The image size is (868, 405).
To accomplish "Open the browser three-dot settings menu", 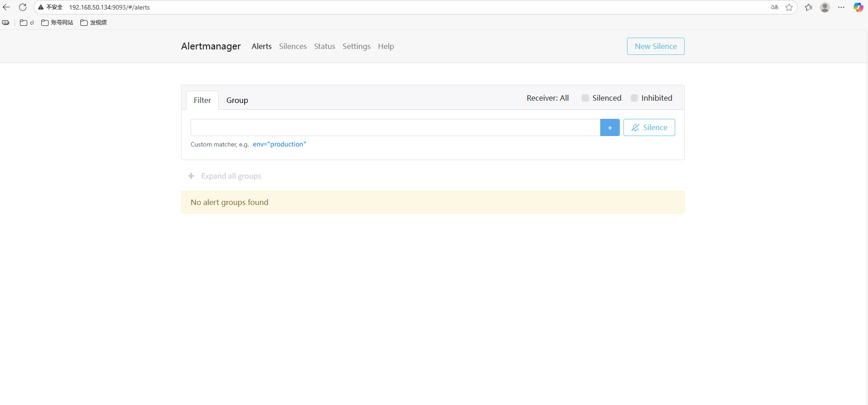I will tap(841, 7).
